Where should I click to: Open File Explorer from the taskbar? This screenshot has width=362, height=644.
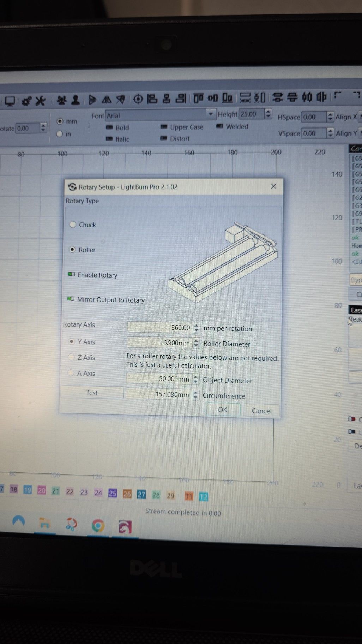pyautogui.click(x=44, y=523)
